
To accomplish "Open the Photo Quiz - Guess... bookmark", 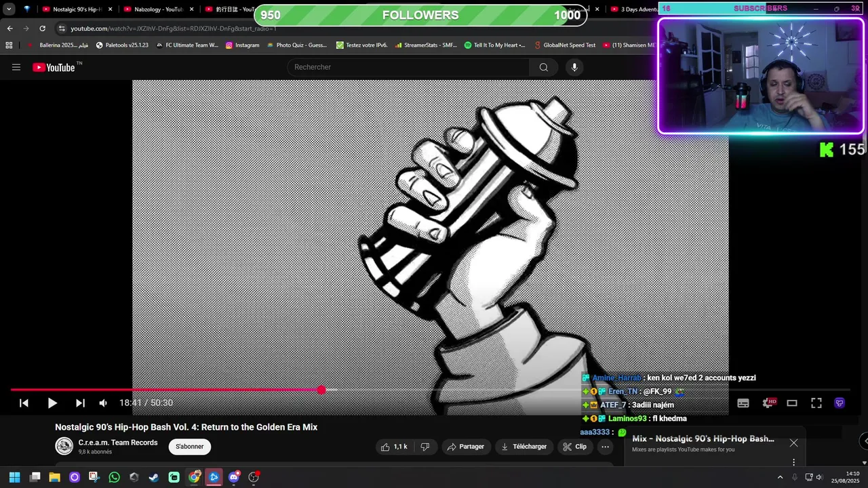I will tap(296, 45).
